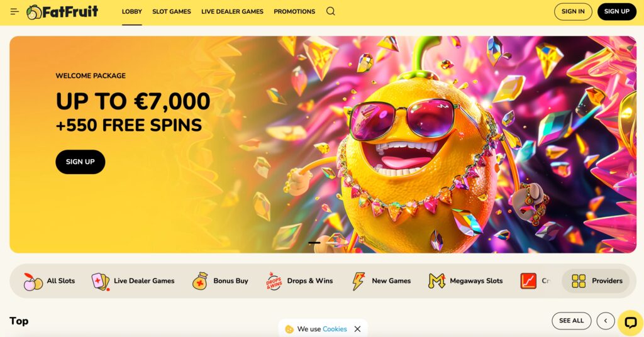Select the Megaways Slots category
The image size is (644, 337).
tap(465, 281)
